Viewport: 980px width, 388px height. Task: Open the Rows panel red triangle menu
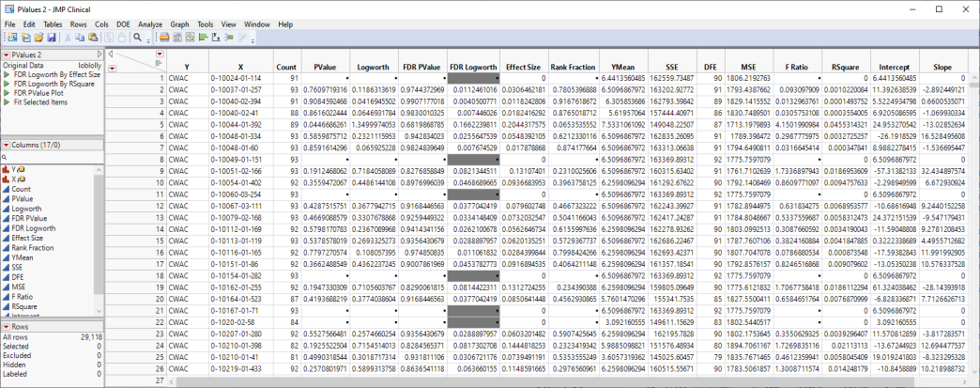pyautogui.click(x=7, y=327)
